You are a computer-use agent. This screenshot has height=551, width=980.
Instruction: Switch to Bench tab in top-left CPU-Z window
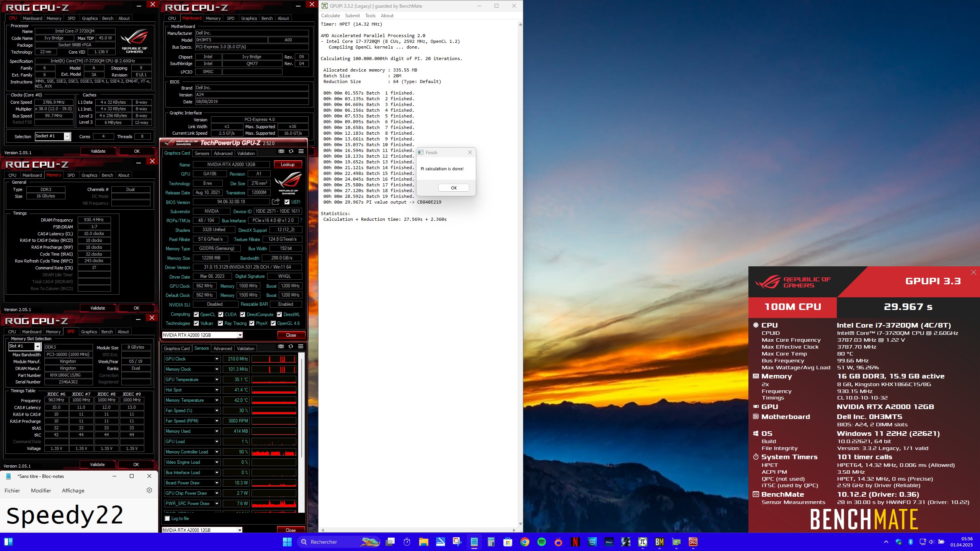click(x=108, y=18)
